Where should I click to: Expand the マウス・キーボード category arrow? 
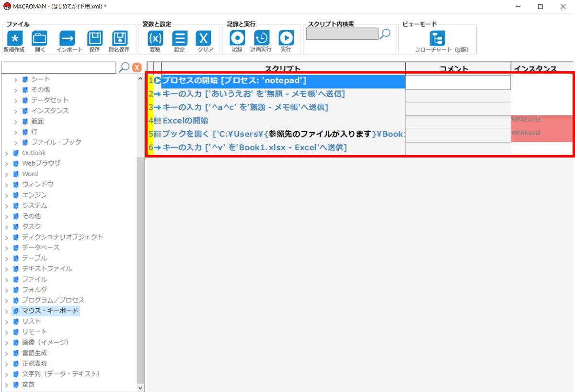coord(6,311)
